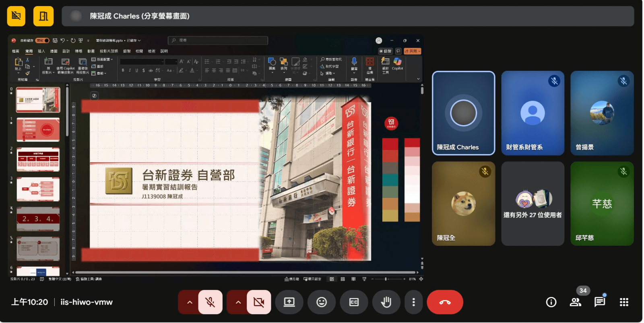Show the people list with 34 participants
644x323 pixels.
(576, 302)
